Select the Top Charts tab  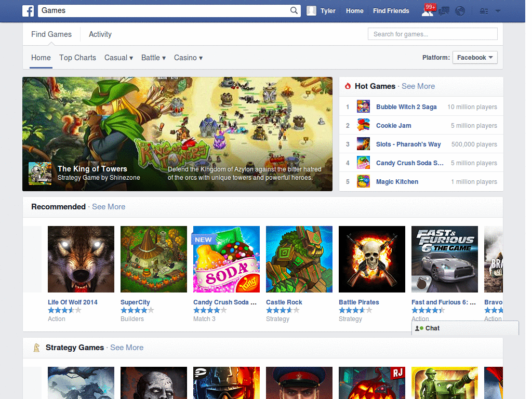click(x=78, y=58)
